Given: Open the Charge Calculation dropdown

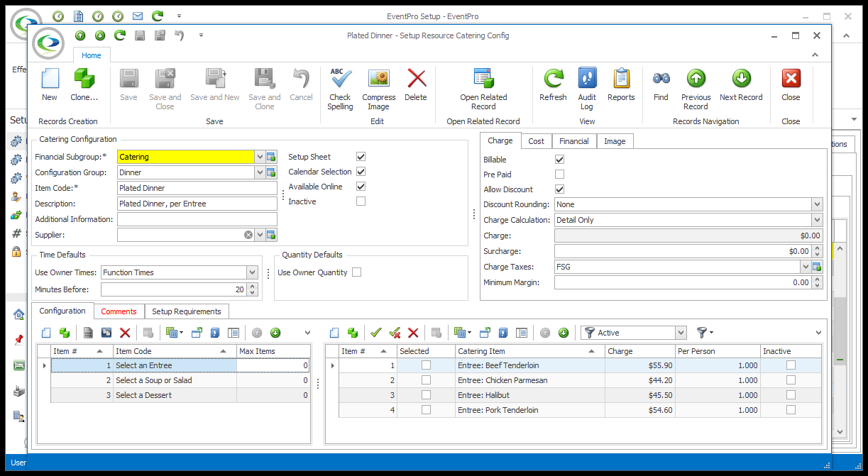Looking at the screenshot, I should click(x=817, y=220).
